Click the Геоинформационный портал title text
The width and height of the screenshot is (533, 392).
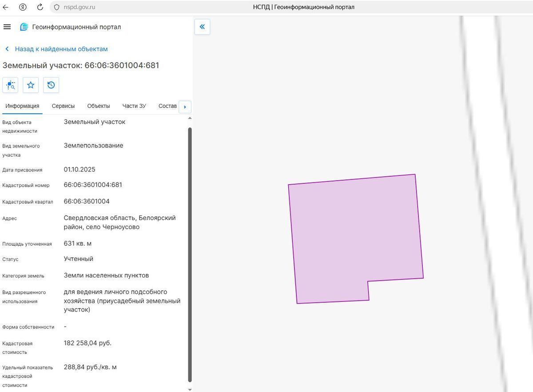76,27
